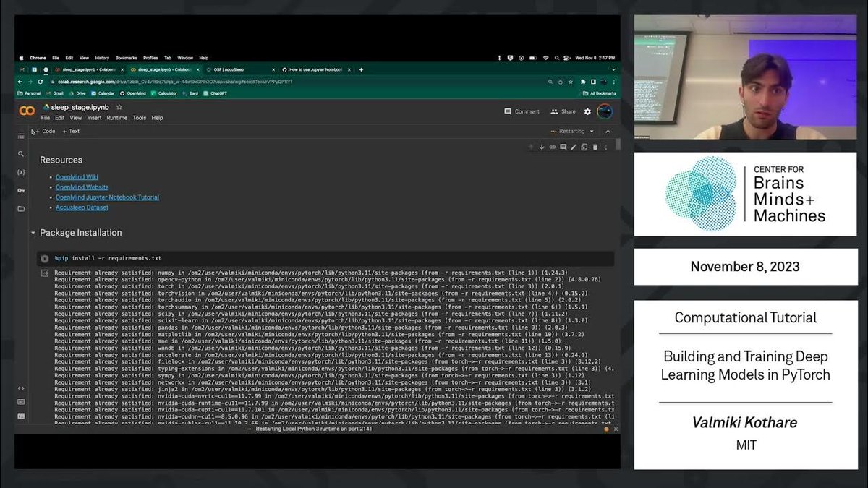The width and height of the screenshot is (868, 488).
Task: Open the View menu in Colab
Action: click(75, 118)
